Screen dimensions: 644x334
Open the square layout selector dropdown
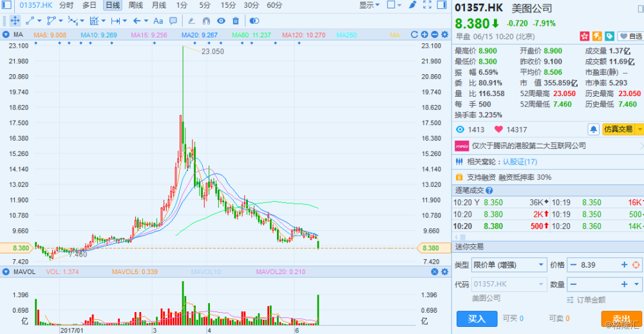point(395,5)
